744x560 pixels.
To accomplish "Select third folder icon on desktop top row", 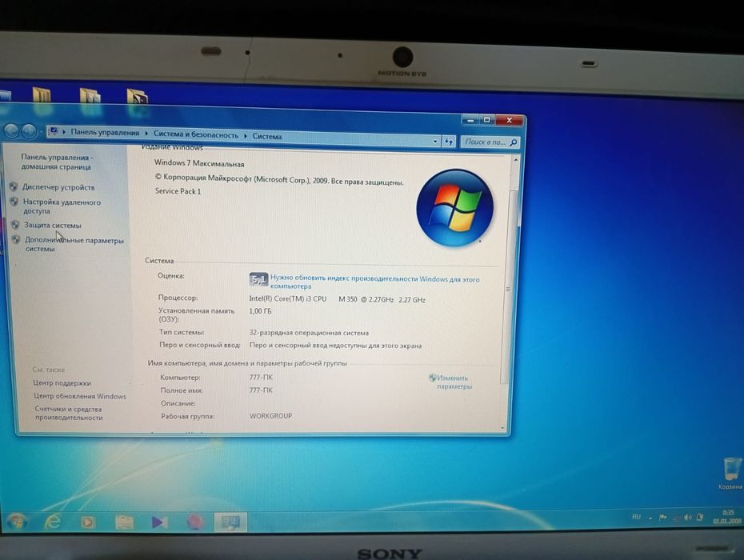I will click(137, 97).
